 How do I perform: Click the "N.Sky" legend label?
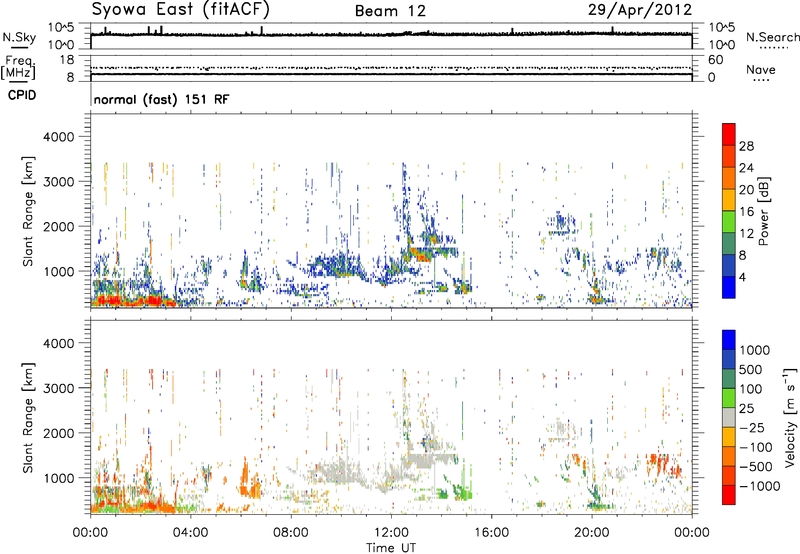click(19, 37)
